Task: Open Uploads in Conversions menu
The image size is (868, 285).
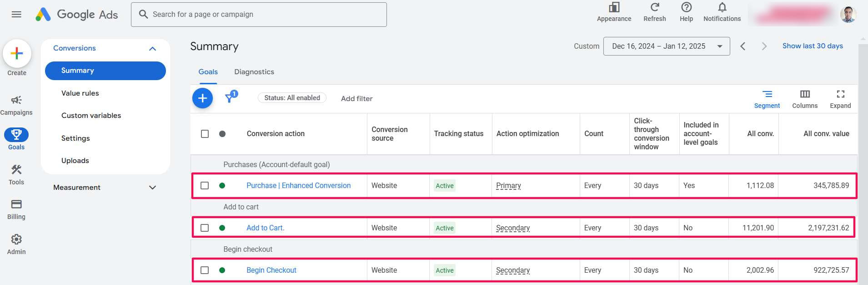Action: pyautogui.click(x=75, y=160)
